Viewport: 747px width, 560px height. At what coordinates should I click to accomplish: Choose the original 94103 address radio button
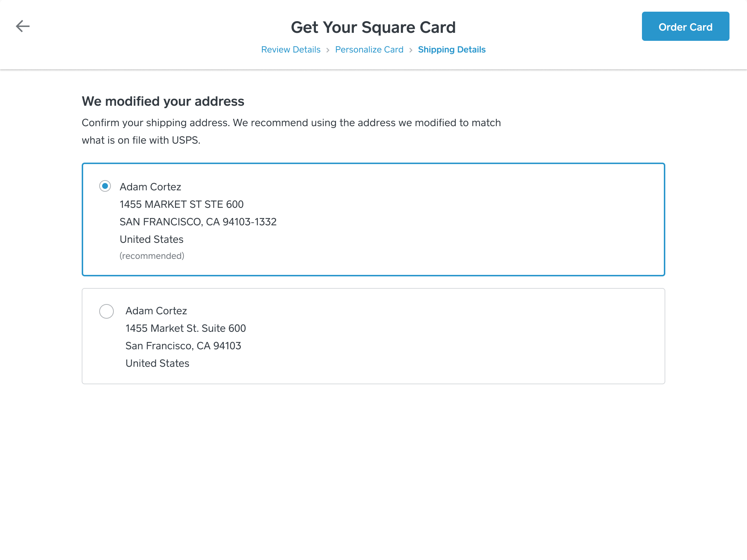pos(107,311)
